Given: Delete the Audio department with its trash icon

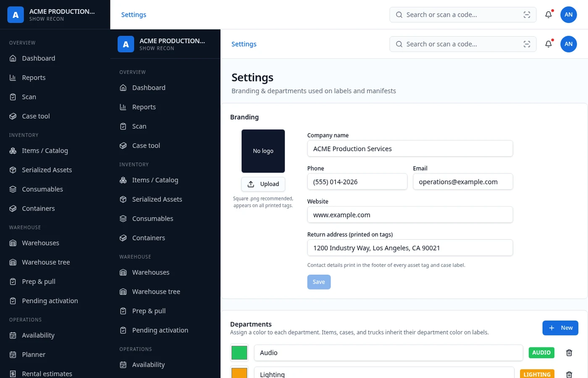Looking at the screenshot, I should [x=569, y=353].
